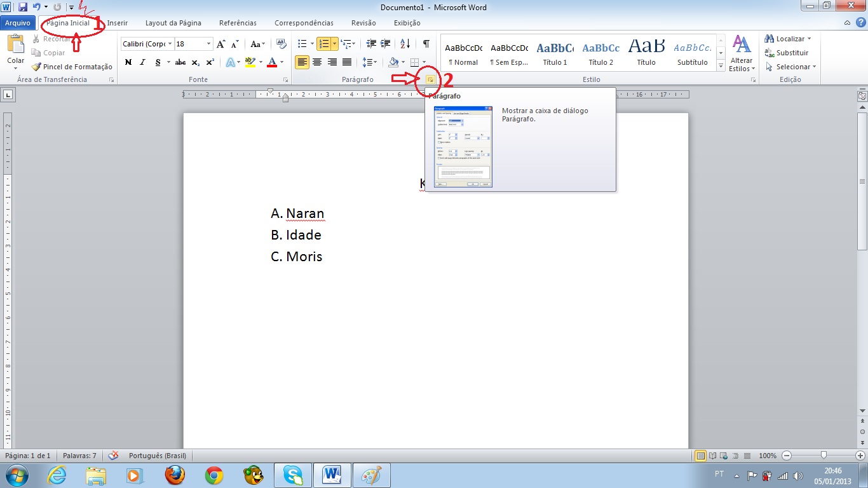
Task: Open the Aa change case dropdown
Action: click(x=257, y=44)
